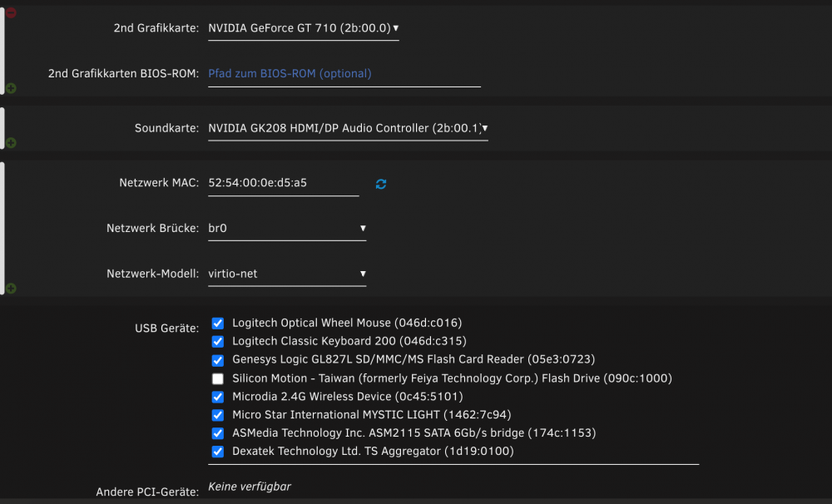Click the Silicon Motion Flash Drive label text
Viewport: 832px width, 504px height.
pyautogui.click(x=452, y=378)
